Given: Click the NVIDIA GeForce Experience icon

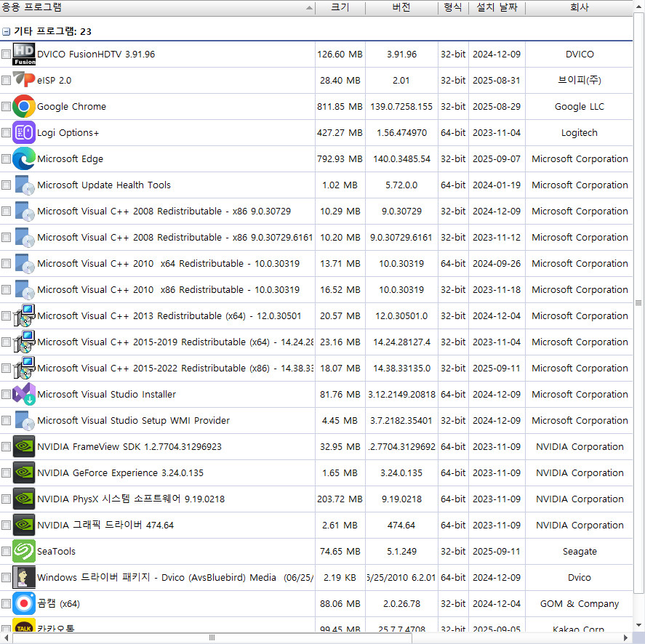Looking at the screenshot, I should (x=24, y=473).
